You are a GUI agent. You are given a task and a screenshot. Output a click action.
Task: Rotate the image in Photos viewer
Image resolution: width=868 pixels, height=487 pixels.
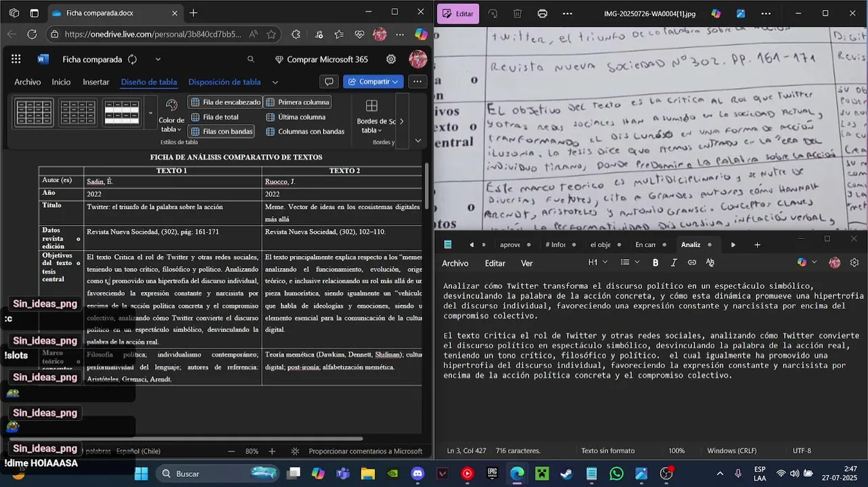(493, 14)
